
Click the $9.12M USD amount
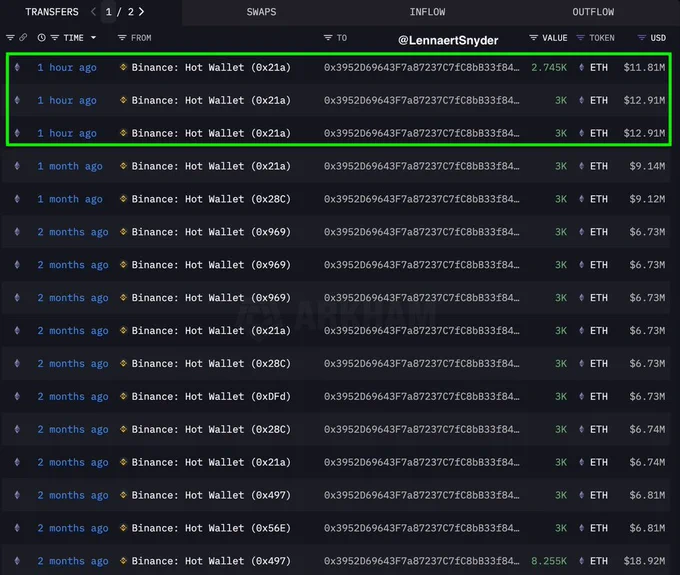(647, 199)
